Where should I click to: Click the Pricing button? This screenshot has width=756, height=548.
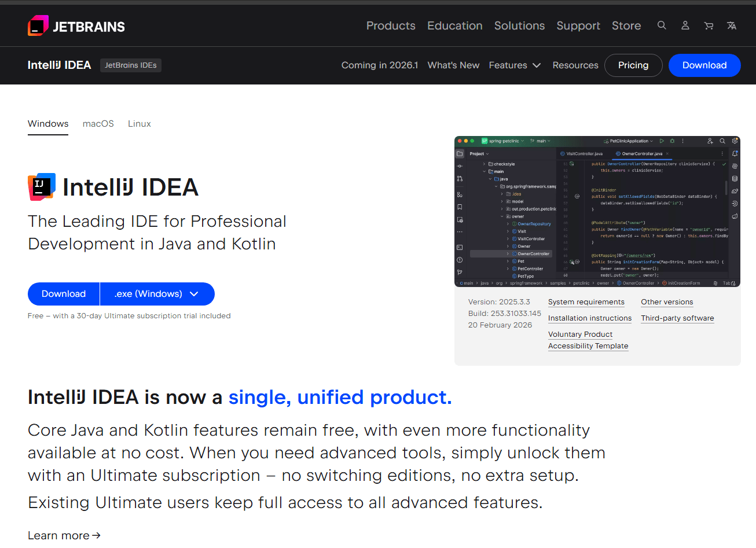pyautogui.click(x=633, y=65)
